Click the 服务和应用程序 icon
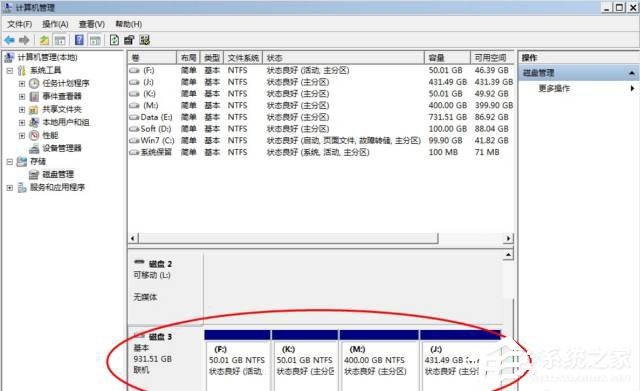 click(x=22, y=187)
